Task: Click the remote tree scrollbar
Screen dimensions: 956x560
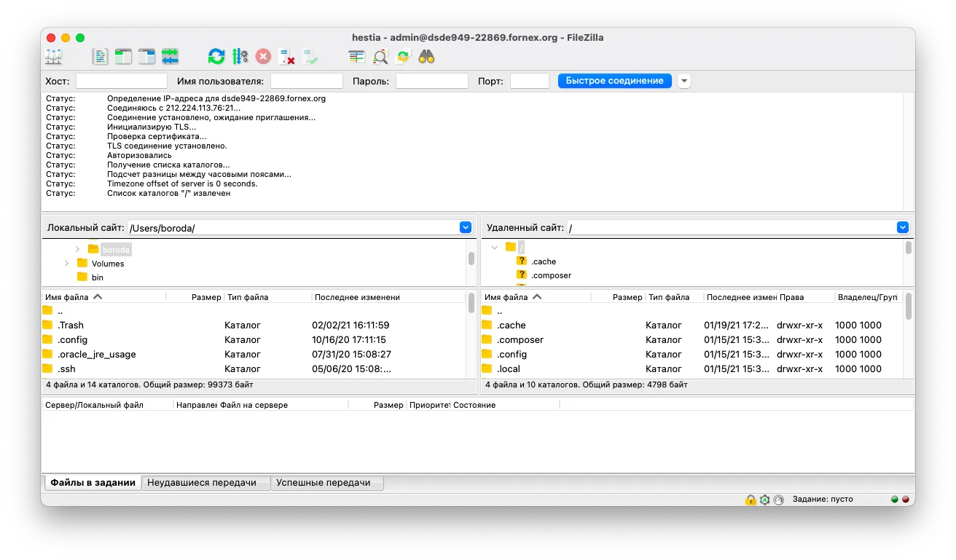Action: [909, 248]
